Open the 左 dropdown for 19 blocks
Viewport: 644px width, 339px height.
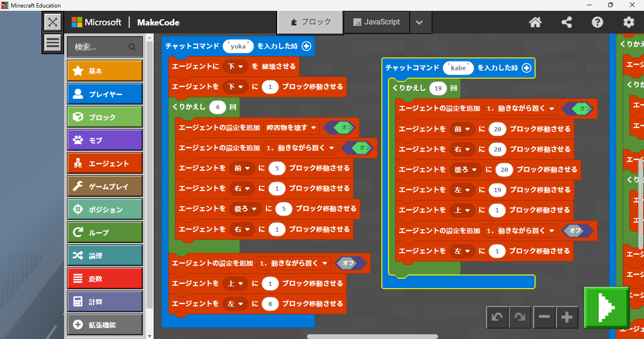(462, 190)
